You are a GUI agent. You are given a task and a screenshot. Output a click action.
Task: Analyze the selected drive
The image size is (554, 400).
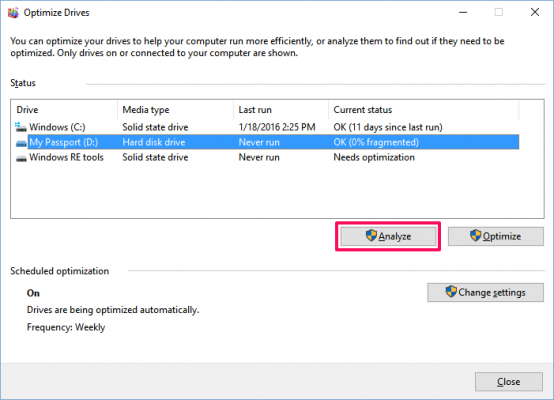click(388, 236)
